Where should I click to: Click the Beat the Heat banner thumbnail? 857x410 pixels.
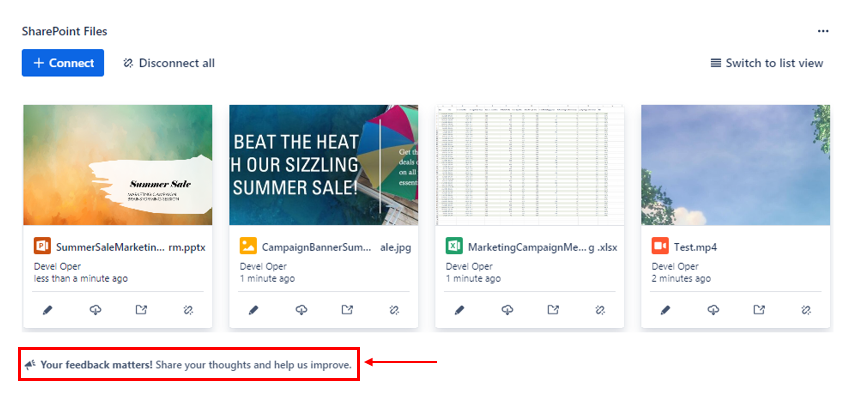323,165
